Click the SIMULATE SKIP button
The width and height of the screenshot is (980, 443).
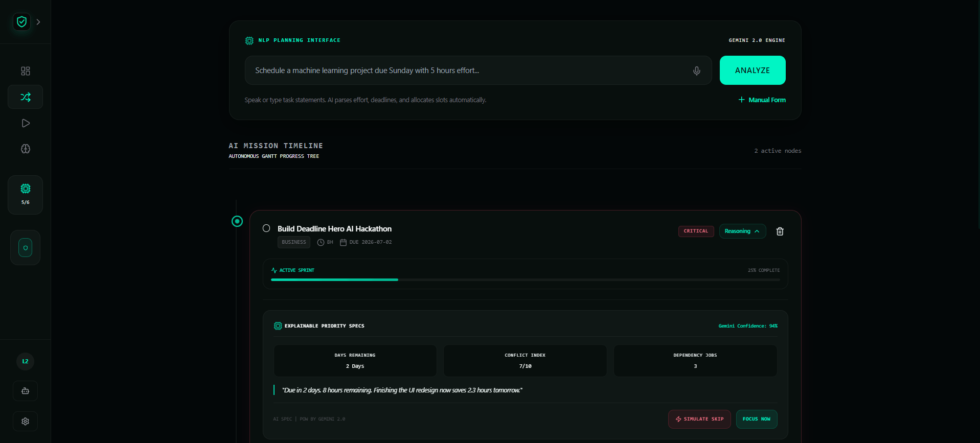click(x=699, y=419)
